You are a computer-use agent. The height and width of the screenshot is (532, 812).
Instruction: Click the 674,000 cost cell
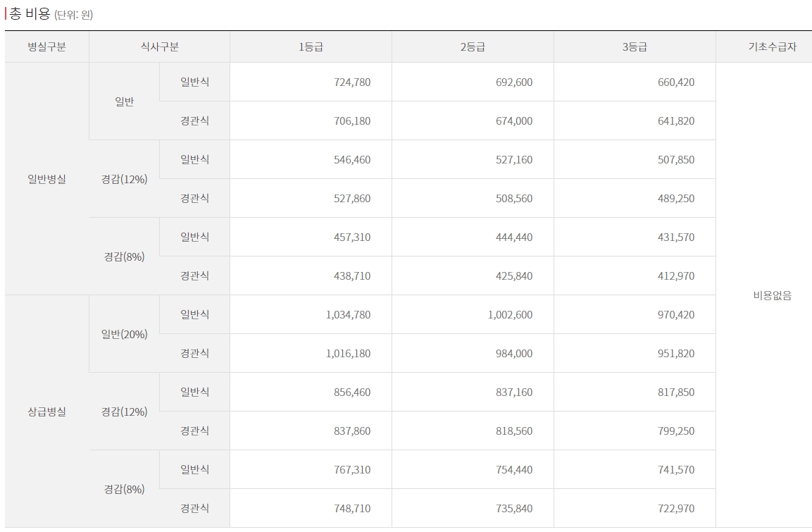pyautogui.click(x=514, y=121)
